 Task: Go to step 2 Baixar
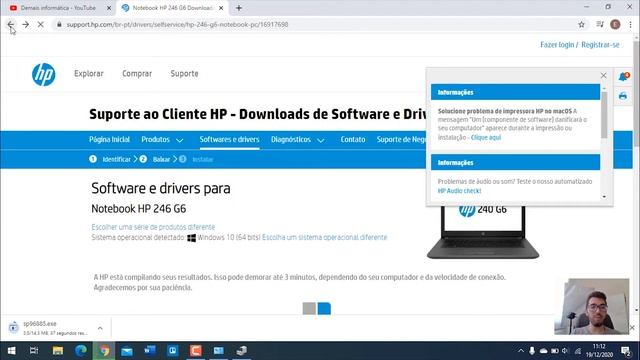[x=155, y=159]
